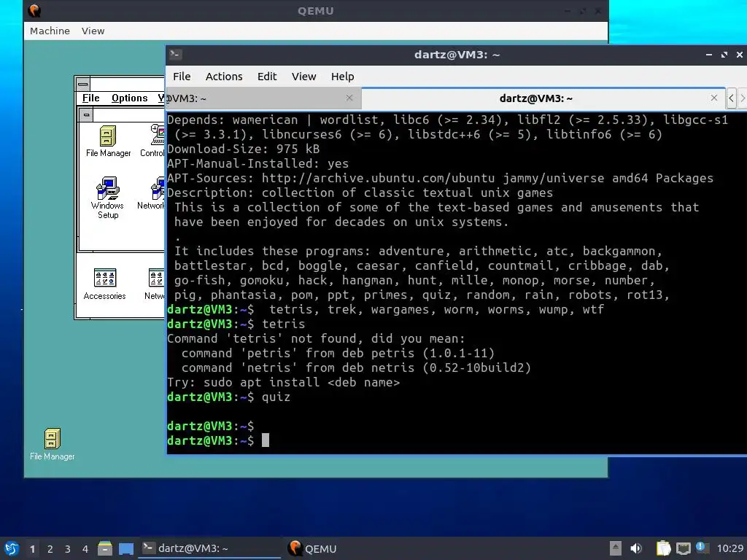This screenshot has height=560, width=747.
Task: Select Control Panel icon in Program Manager
Action: tap(152, 141)
